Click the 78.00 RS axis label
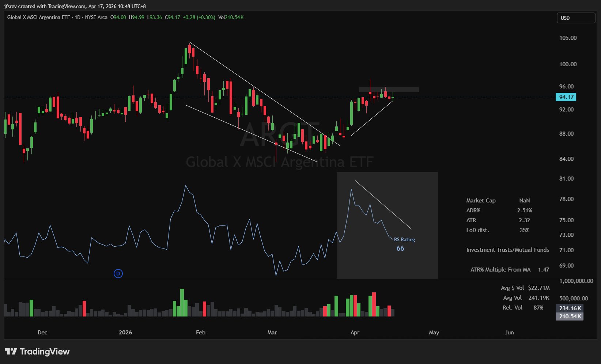 [566, 199]
